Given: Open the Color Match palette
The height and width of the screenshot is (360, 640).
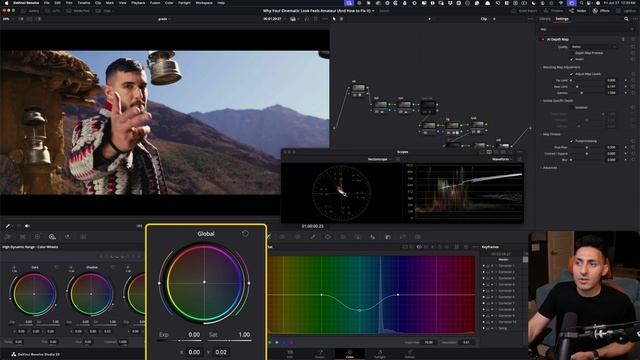Looking at the screenshot, I should tap(22, 237).
